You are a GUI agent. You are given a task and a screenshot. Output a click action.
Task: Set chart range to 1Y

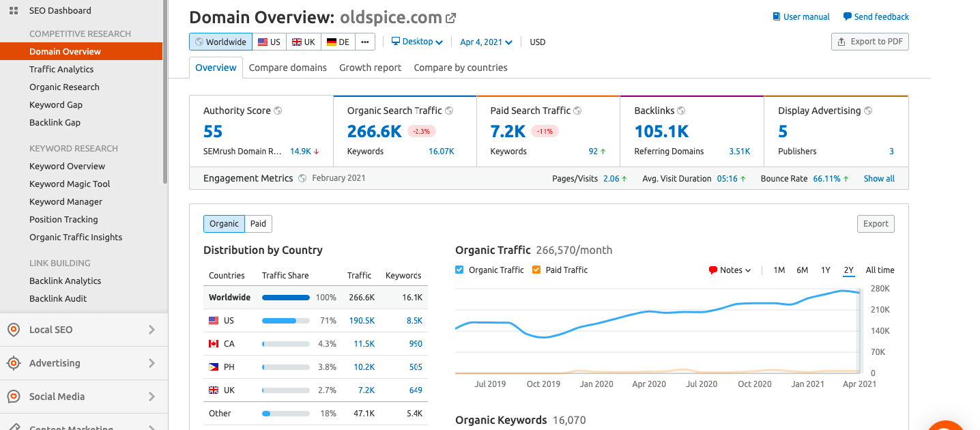click(x=826, y=270)
